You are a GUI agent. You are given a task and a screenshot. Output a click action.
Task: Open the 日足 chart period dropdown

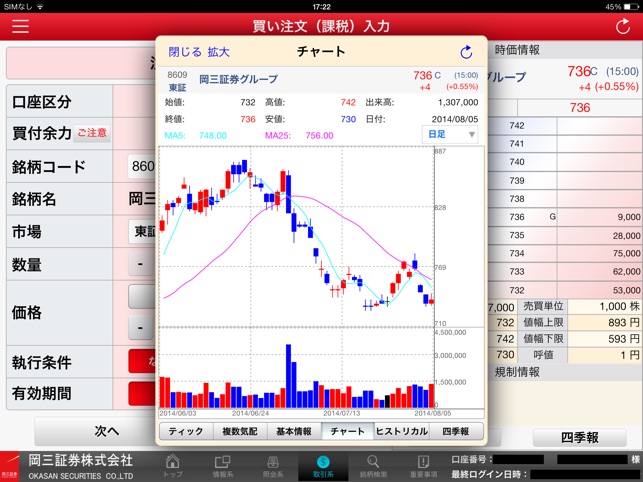coord(450,134)
